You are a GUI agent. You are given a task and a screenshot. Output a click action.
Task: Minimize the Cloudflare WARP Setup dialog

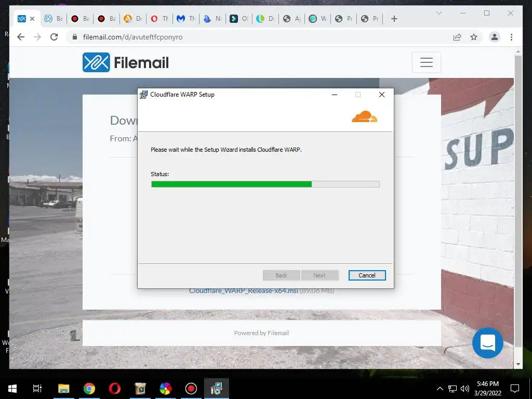click(335, 95)
